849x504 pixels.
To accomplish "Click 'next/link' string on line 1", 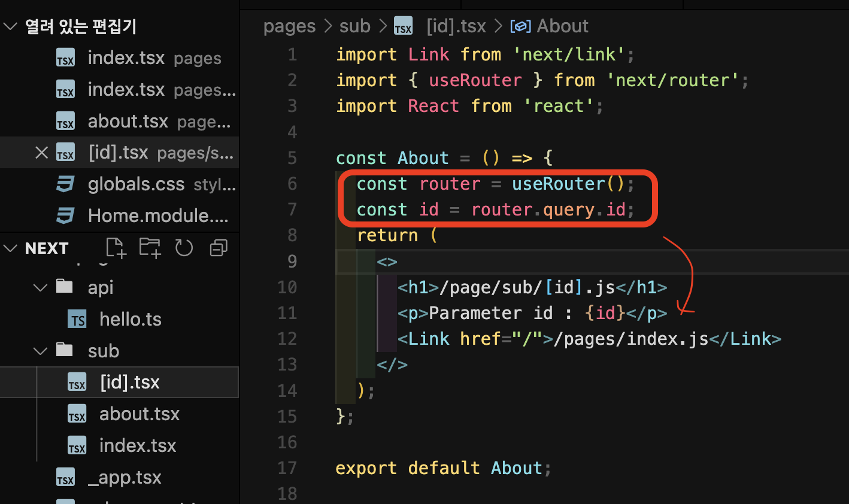I will point(569,54).
